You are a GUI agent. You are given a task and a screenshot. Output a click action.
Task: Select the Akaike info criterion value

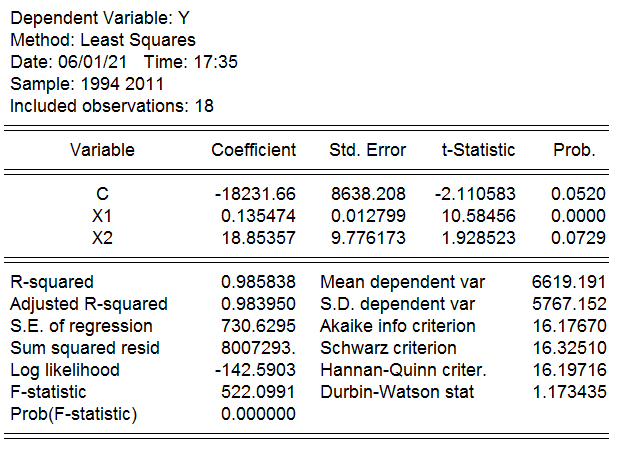point(569,326)
